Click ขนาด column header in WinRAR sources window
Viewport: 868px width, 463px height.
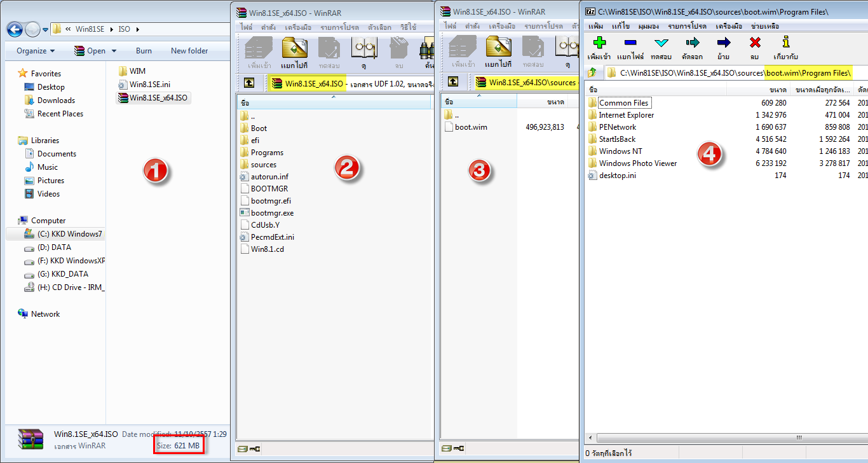541,102
